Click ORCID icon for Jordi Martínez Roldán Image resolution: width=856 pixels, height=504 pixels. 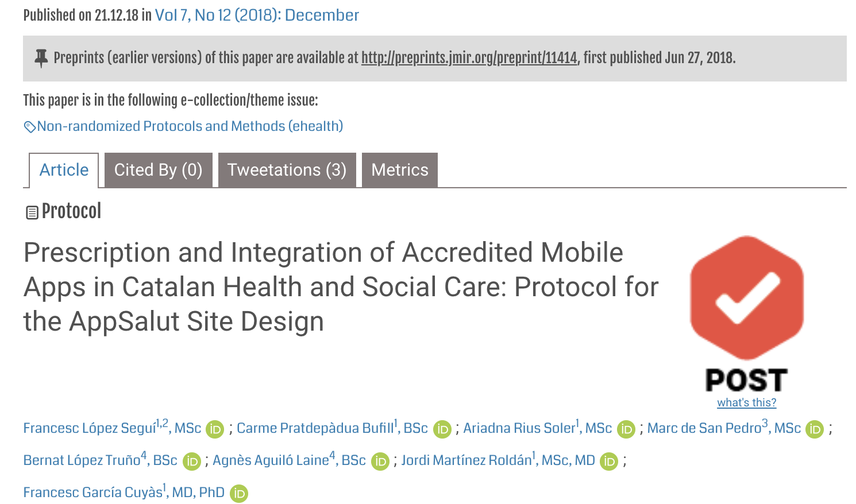coord(609,462)
